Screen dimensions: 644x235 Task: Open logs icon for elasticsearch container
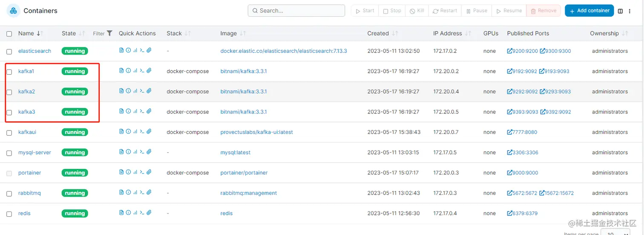click(121, 50)
